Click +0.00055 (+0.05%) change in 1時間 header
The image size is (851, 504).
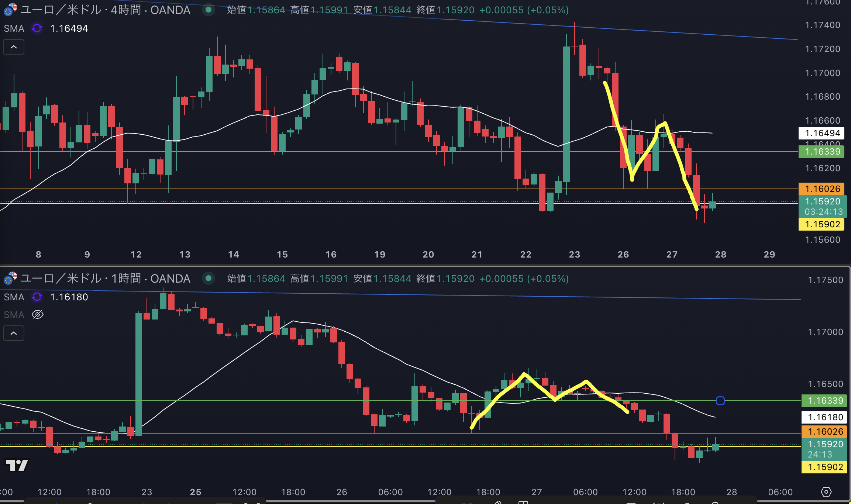[524, 278]
